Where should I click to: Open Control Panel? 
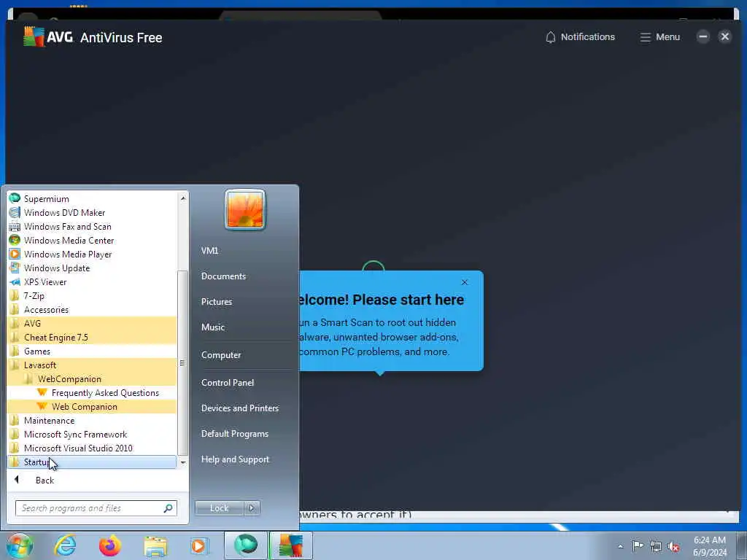point(228,382)
